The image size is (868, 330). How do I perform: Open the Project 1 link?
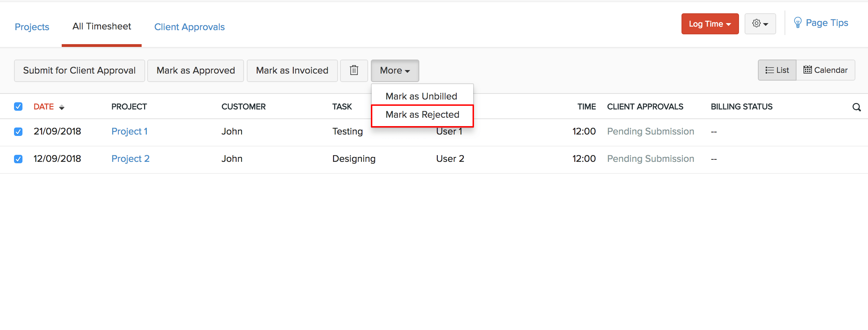click(x=129, y=131)
